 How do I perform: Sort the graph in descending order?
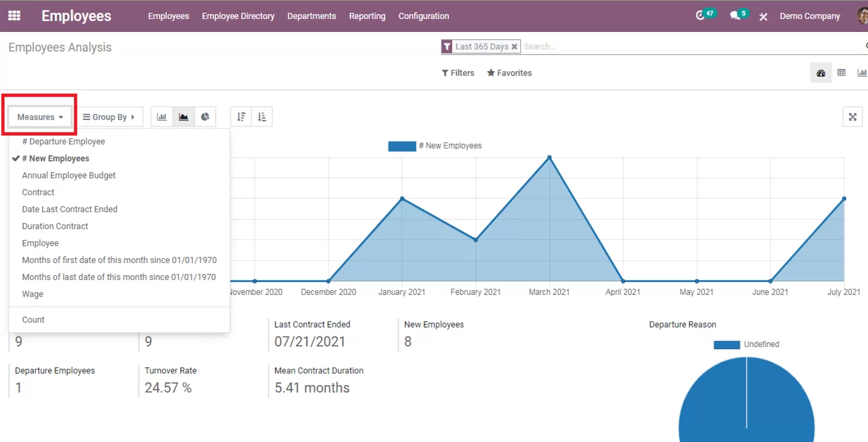[241, 117]
